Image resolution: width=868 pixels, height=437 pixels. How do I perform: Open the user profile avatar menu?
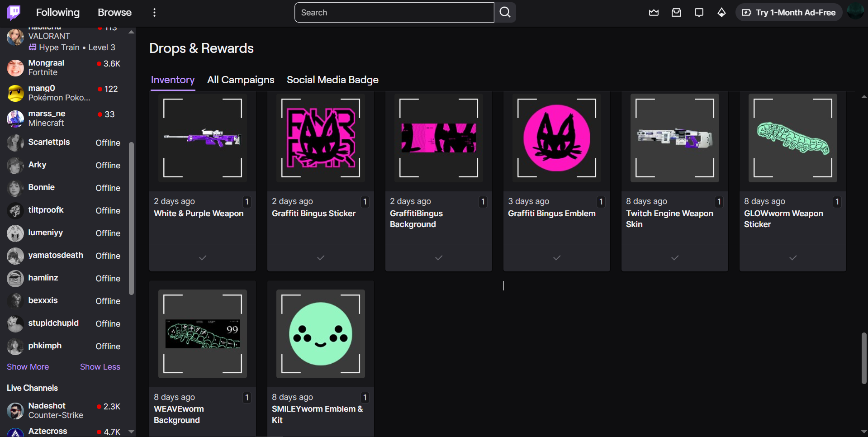[x=855, y=11]
